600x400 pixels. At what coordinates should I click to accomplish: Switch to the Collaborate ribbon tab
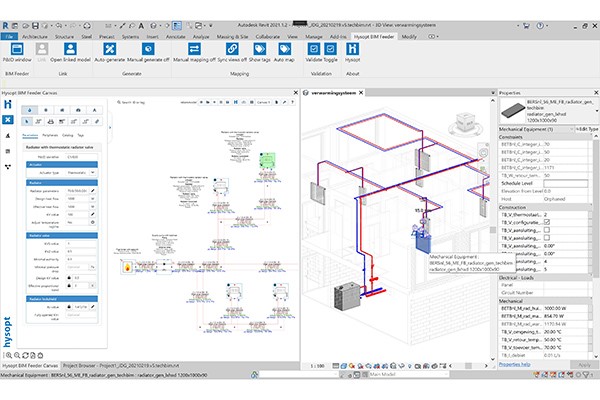(267, 37)
